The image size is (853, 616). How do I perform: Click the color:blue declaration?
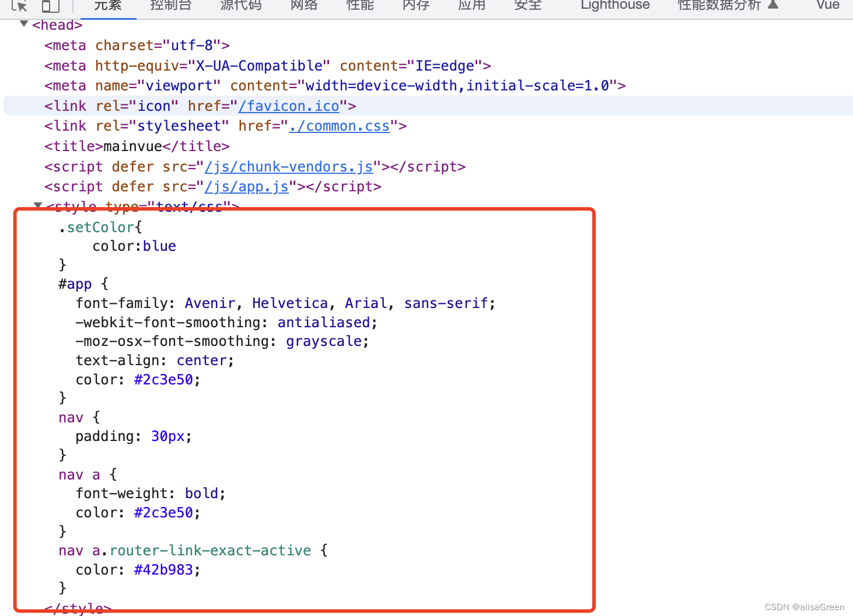[x=134, y=246]
